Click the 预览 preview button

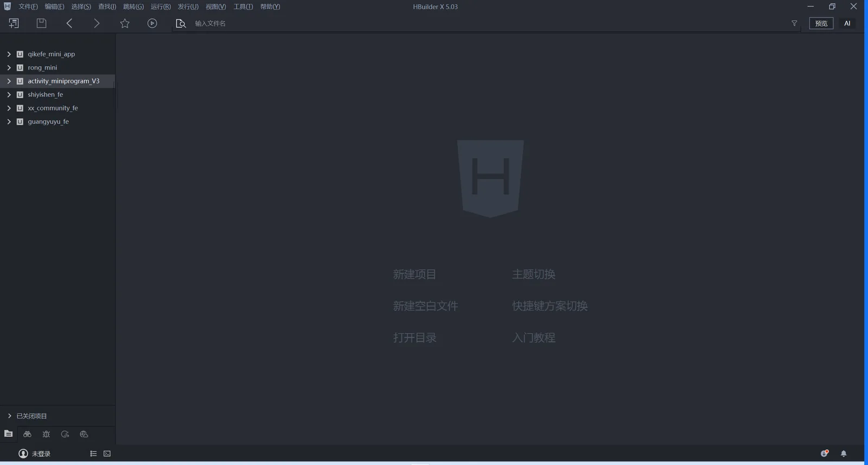point(821,23)
